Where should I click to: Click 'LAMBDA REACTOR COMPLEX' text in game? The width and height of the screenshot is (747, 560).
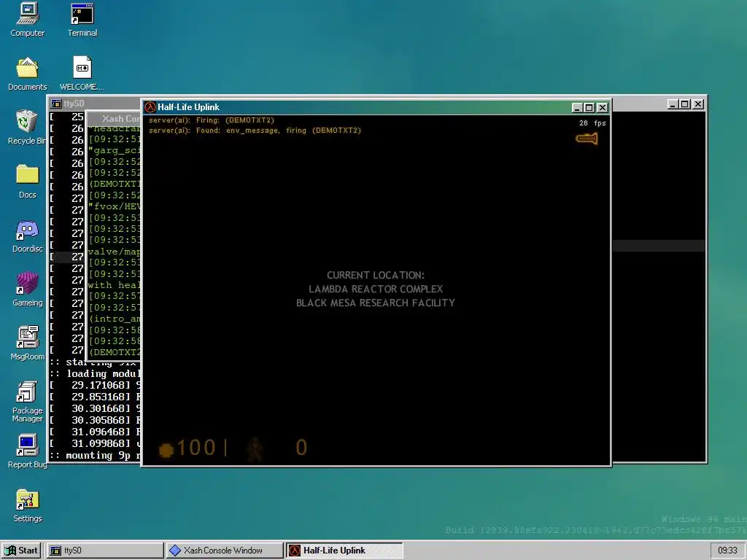pyautogui.click(x=376, y=289)
